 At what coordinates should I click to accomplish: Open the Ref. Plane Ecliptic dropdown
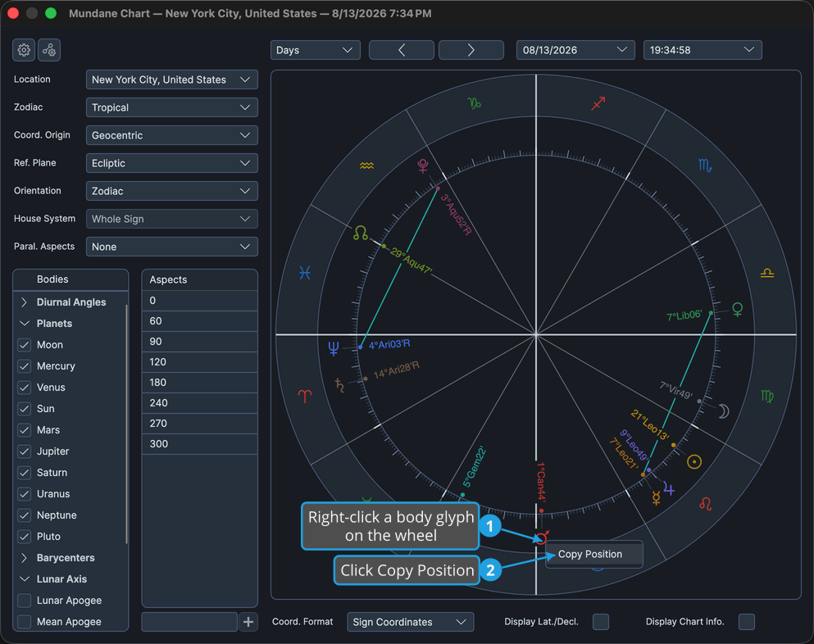[x=172, y=163]
